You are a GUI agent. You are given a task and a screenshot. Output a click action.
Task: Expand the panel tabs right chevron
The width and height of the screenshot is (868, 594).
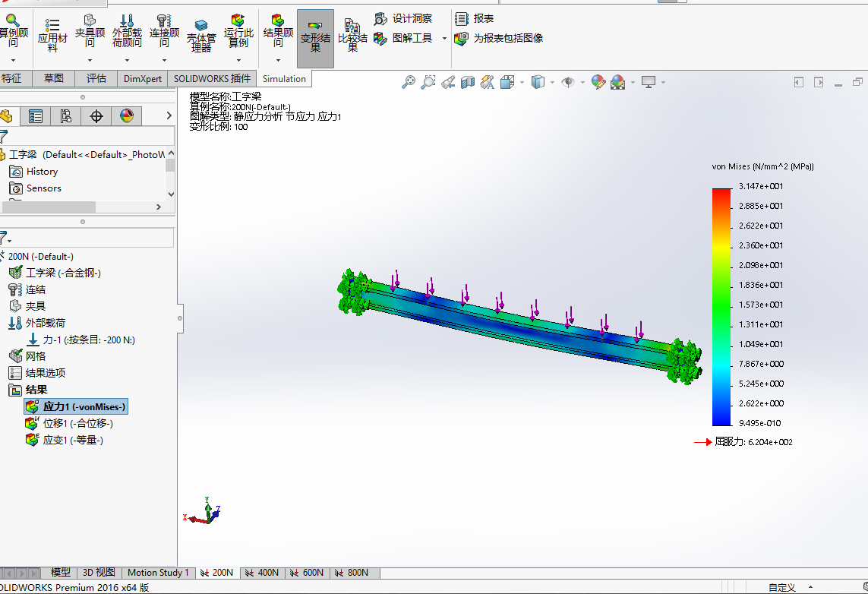169,115
